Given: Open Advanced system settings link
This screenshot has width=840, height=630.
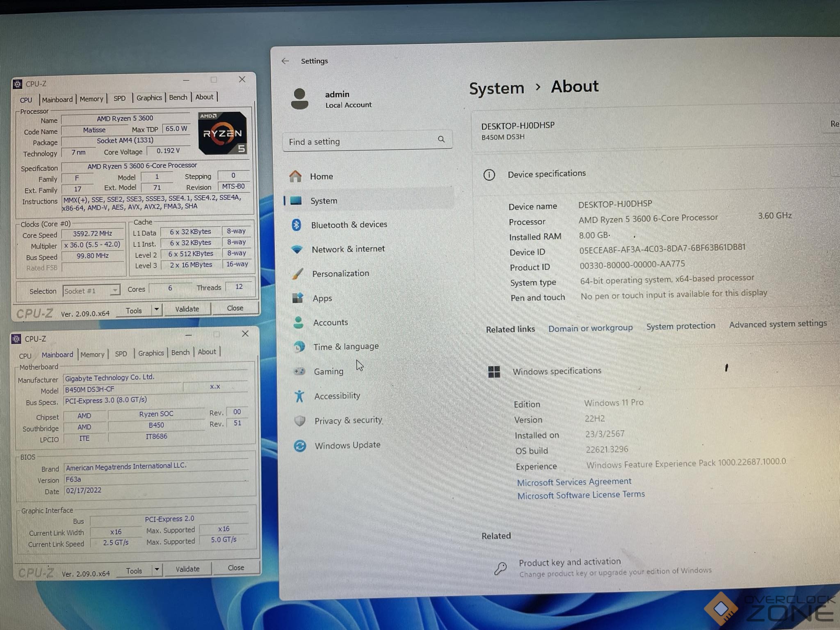Looking at the screenshot, I should pyautogui.click(x=778, y=324).
